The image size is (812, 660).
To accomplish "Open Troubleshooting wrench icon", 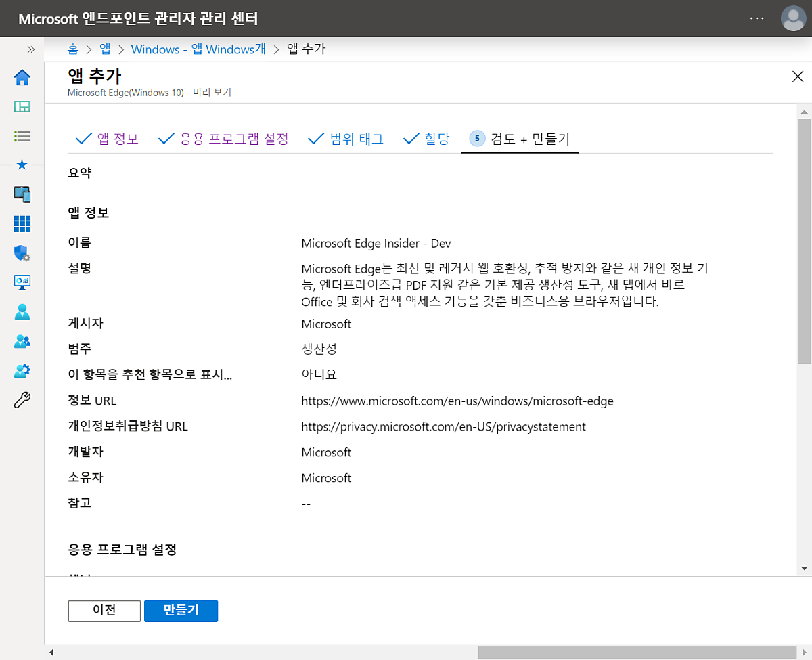I will 22,400.
